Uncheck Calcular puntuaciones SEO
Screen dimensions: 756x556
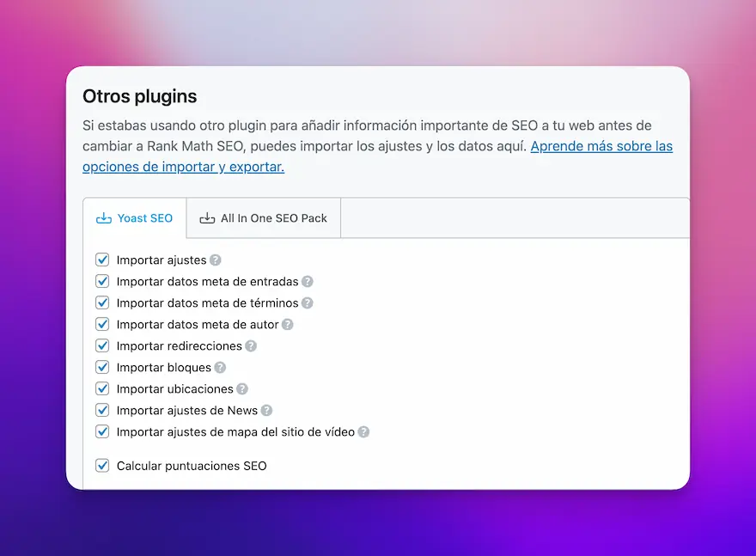[102, 466]
